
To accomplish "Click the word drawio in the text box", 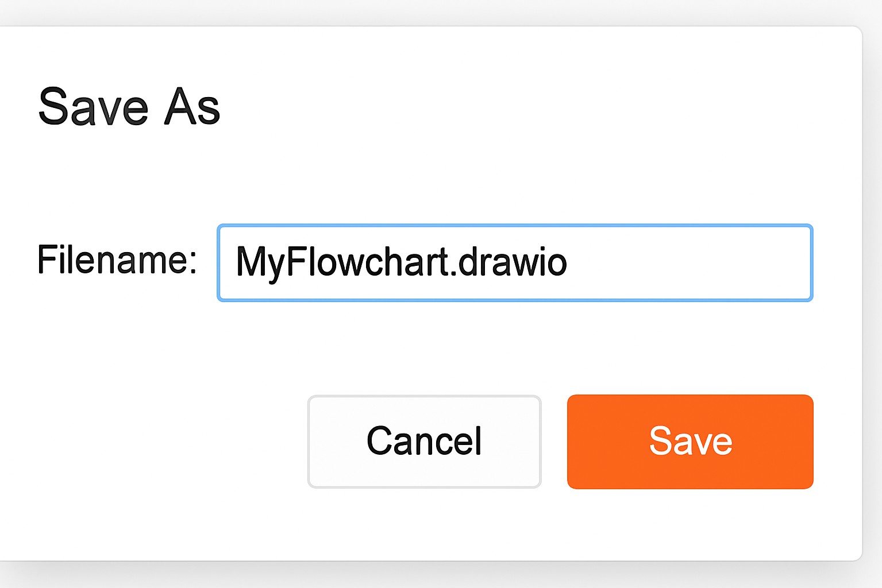I will 513,262.
